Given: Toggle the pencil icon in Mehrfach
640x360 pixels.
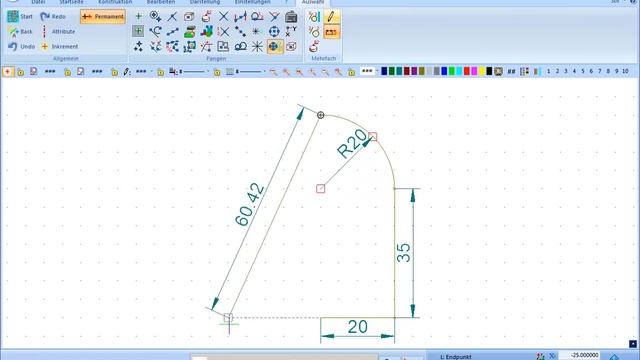Looking at the screenshot, I should pyautogui.click(x=331, y=17).
